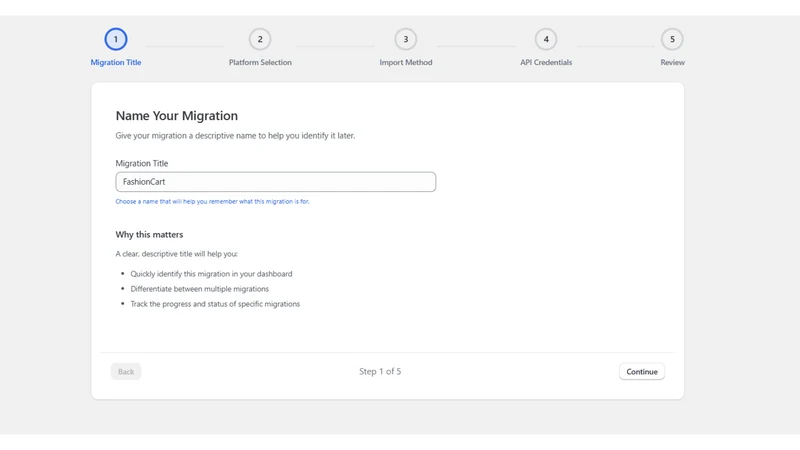Image resolution: width=800 pixels, height=450 pixels.
Task: Jump to step 3 circle
Action: tap(406, 39)
